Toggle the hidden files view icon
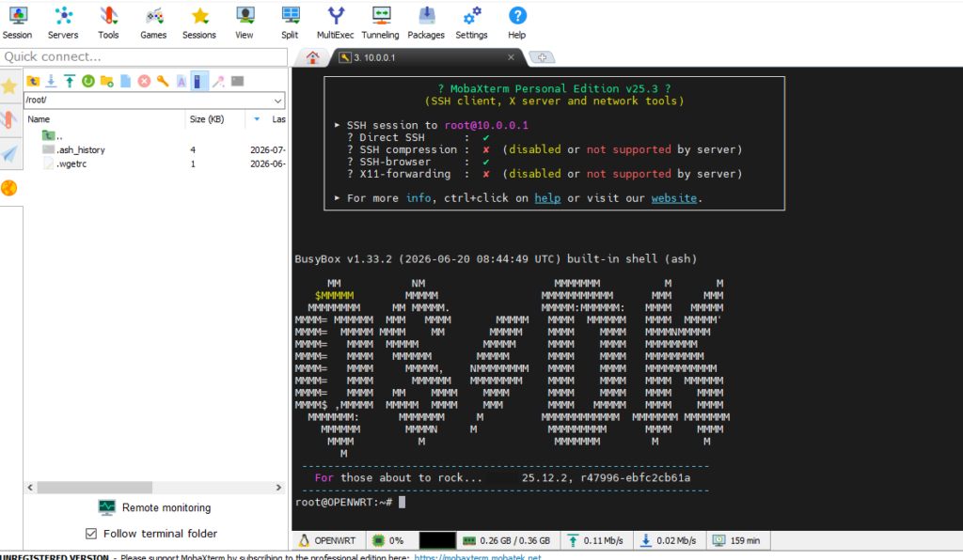This screenshot has height=560, width=963. tap(199, 81)
